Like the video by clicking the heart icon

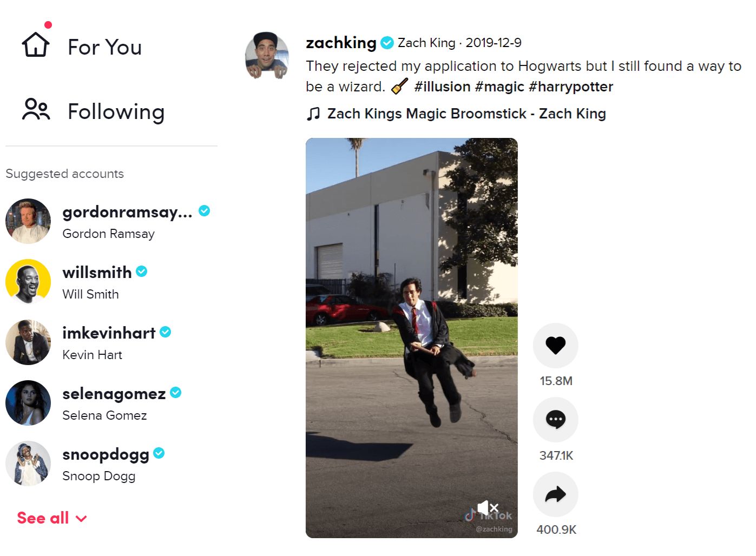coord(555,345)
